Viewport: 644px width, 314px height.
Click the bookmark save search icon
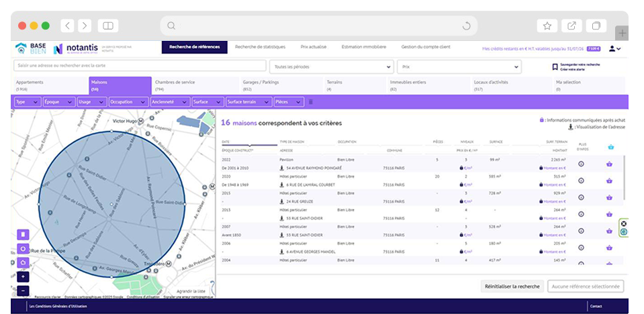click(555, 67)
